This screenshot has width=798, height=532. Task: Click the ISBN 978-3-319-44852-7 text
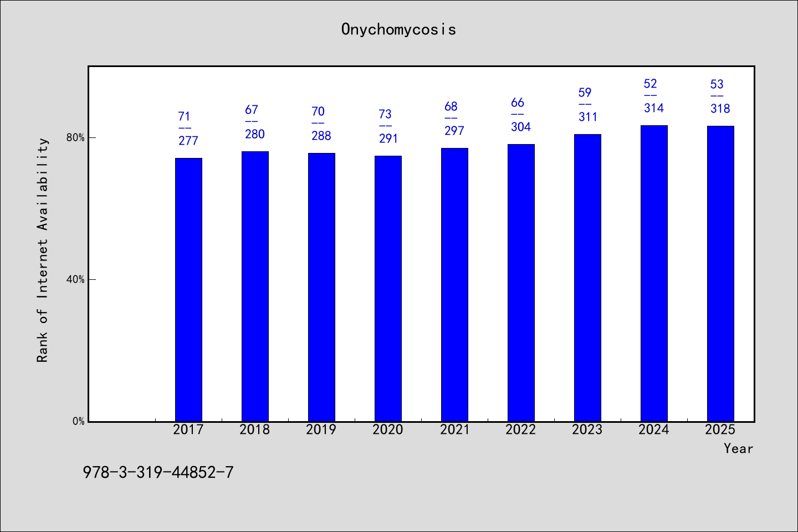coord(158,472)
